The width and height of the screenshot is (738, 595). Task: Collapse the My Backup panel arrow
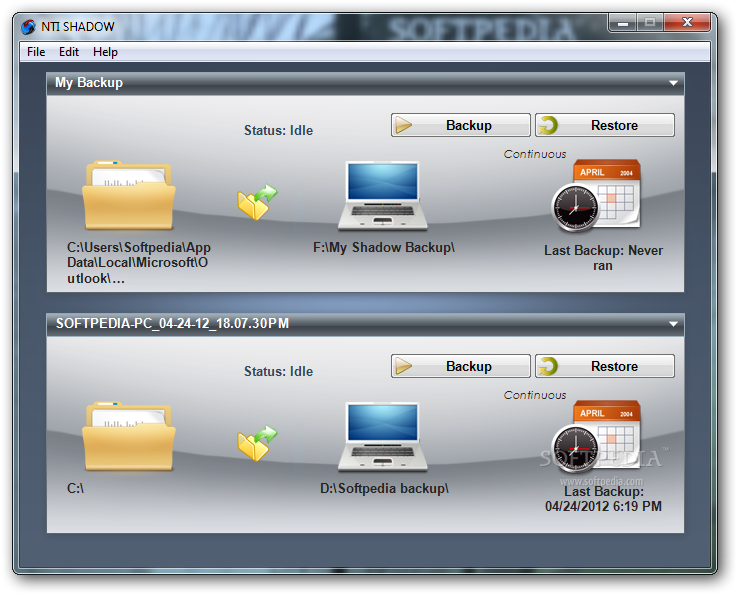[x=674, y=83]
